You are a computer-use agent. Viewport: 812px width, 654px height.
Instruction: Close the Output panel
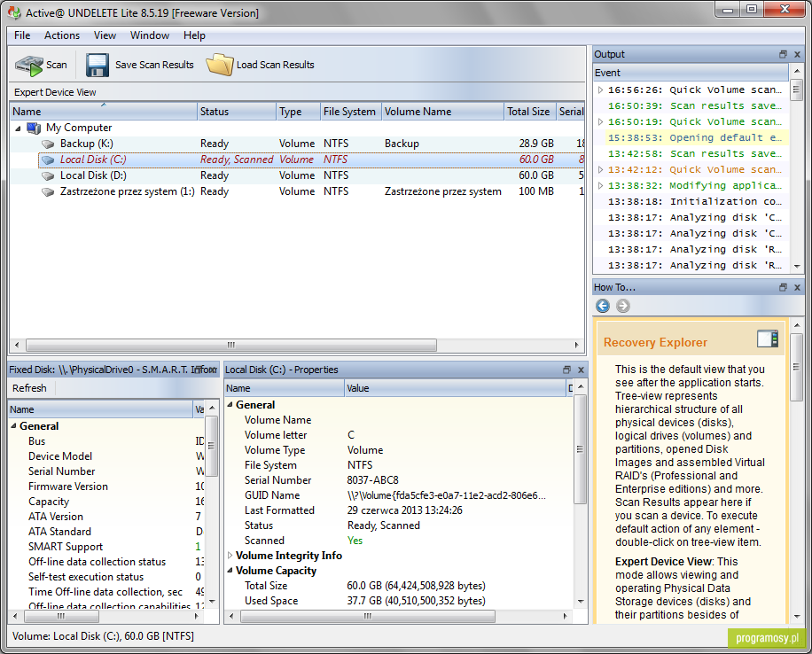(798, 54)
